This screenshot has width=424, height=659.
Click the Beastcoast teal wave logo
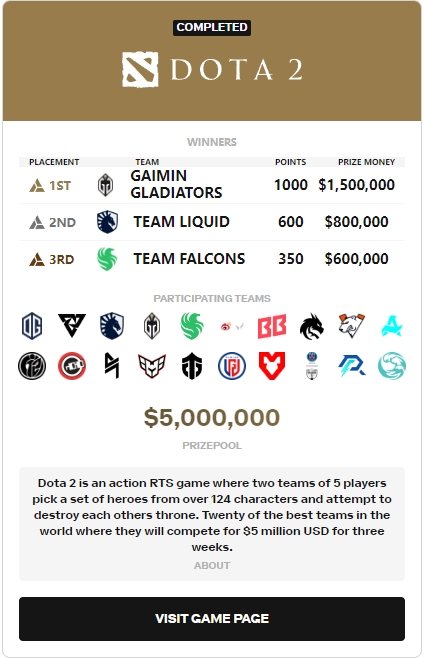392,366
